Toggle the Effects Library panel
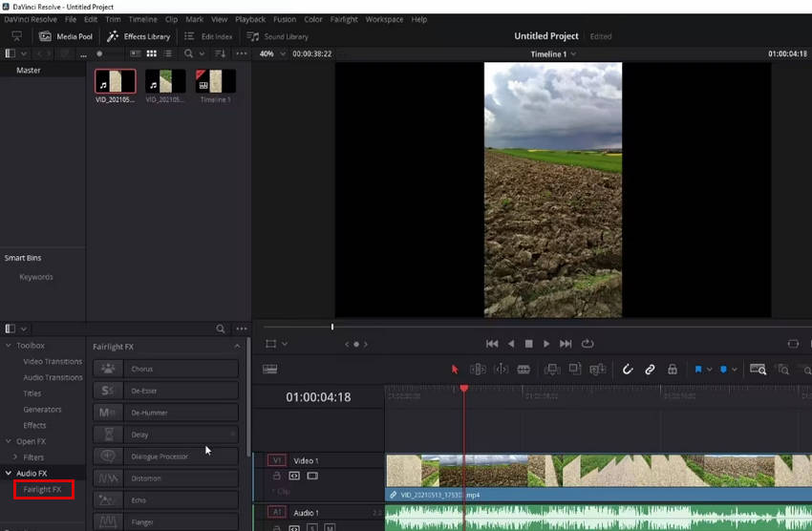This screenshot has height=531, width=812. (x=139, y=36)
